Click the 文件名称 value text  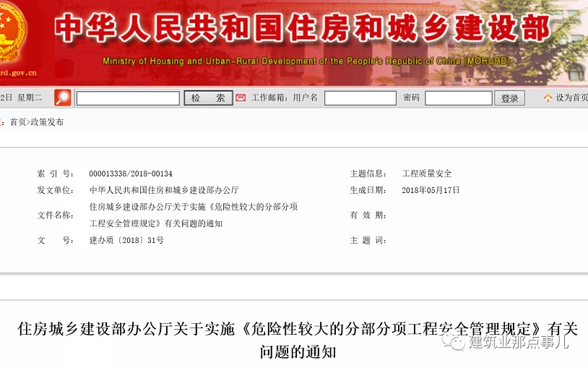pyautogui.click(x=193, y=215)
